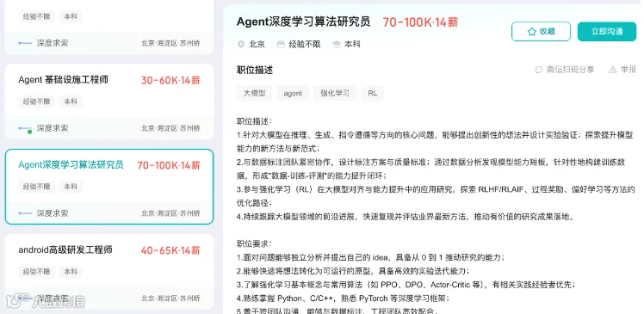Click the 40-65K·14薪 salary text
The width and height of the screenshot is (644, 314).
pyautogui.click(x=170, y=250)
